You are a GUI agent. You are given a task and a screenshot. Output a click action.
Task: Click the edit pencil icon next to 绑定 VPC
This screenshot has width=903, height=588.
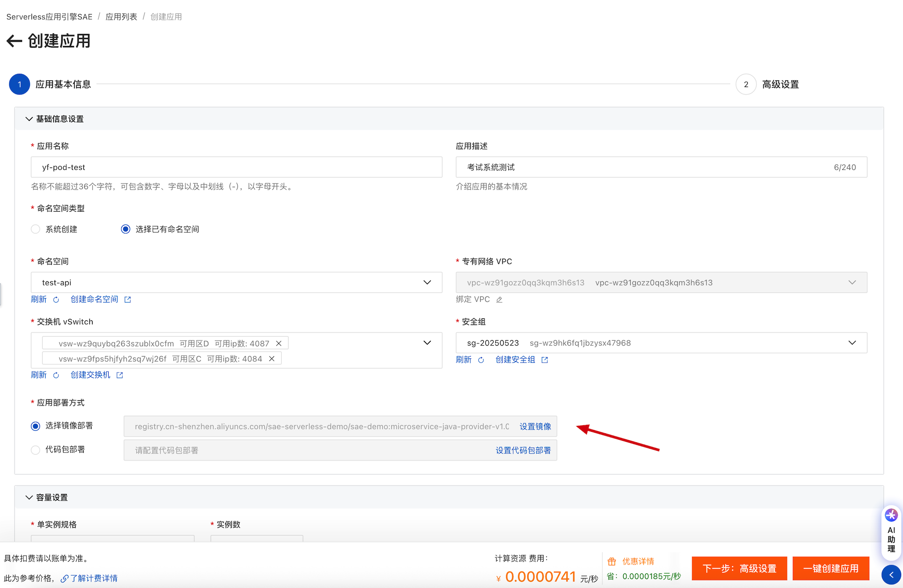[499, 300]
